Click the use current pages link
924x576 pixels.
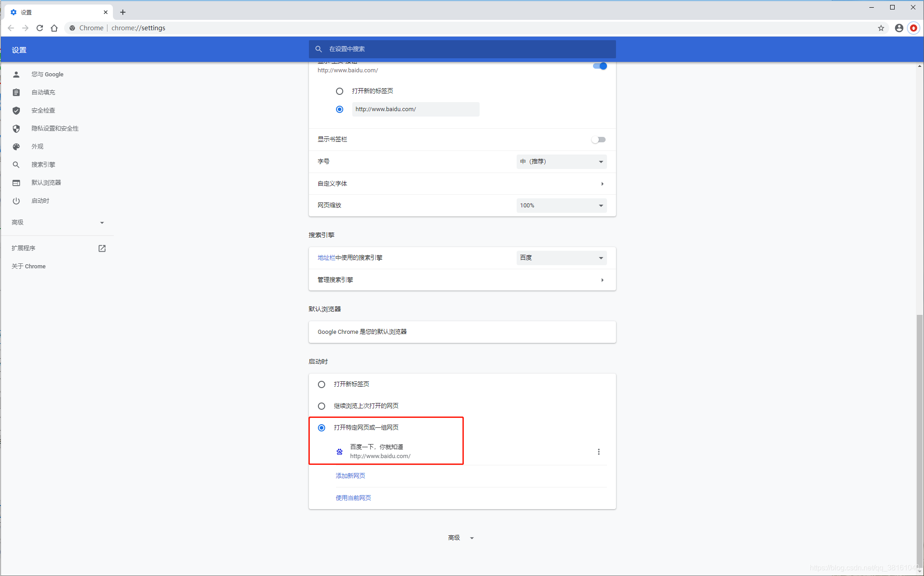(x=353, y=498)
